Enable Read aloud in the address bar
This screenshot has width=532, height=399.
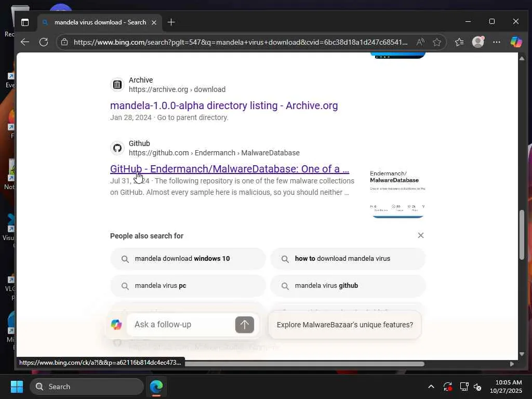tap(420, 42)
